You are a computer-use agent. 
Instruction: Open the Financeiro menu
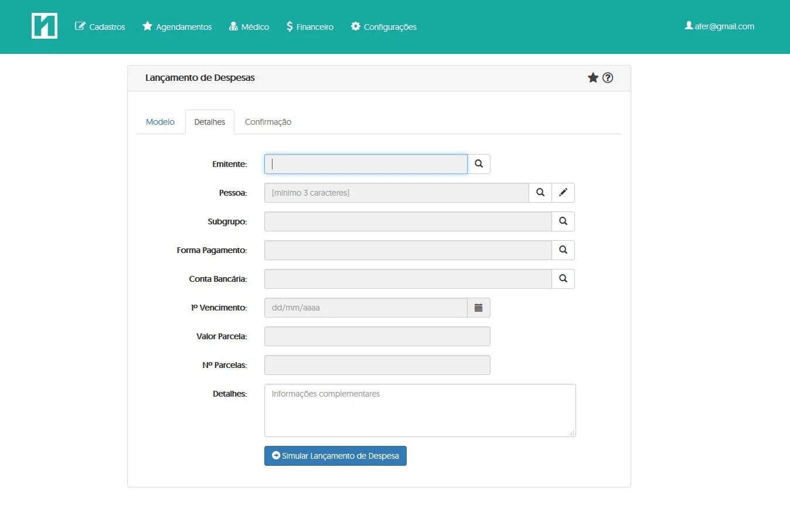tap(309, 26)
